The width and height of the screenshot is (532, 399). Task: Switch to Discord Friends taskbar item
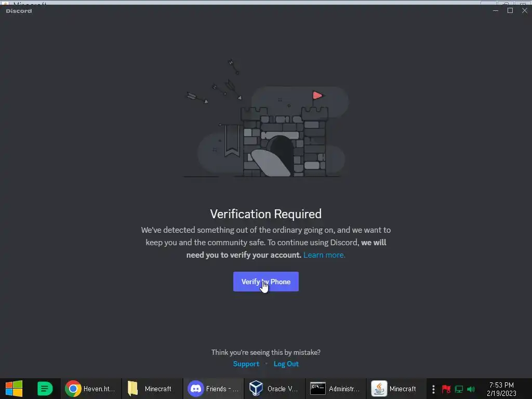[213, 389]
